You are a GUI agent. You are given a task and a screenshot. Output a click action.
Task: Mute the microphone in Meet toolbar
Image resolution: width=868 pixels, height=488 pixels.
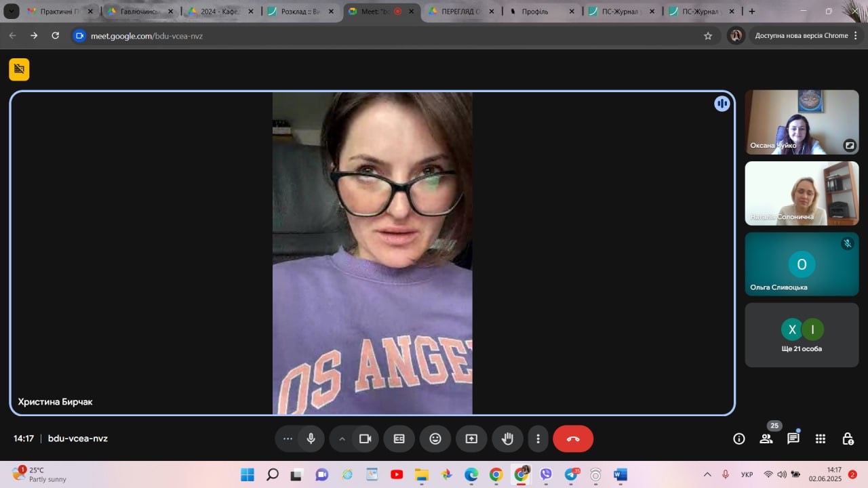click(x=311, y=439)
